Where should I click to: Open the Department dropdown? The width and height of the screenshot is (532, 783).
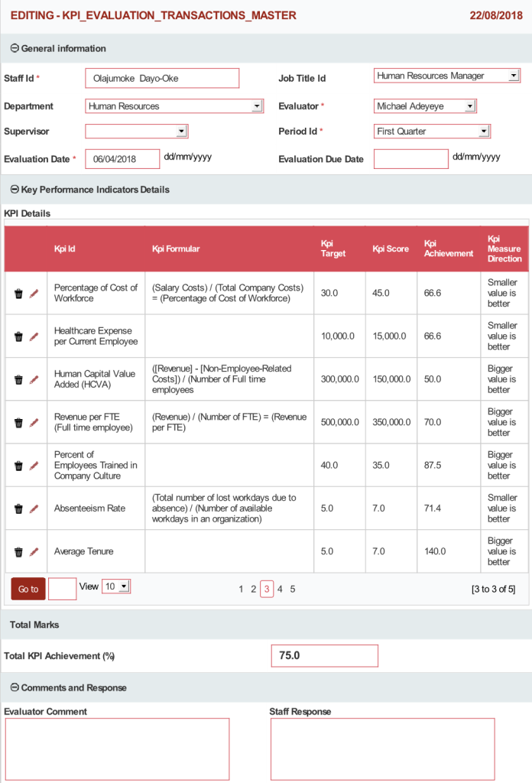click(257, 106)
